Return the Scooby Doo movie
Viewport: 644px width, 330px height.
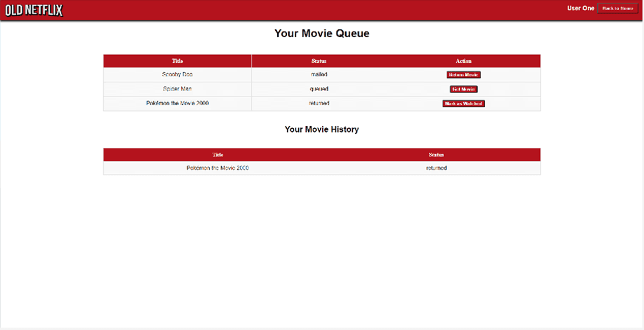point(464,75)
